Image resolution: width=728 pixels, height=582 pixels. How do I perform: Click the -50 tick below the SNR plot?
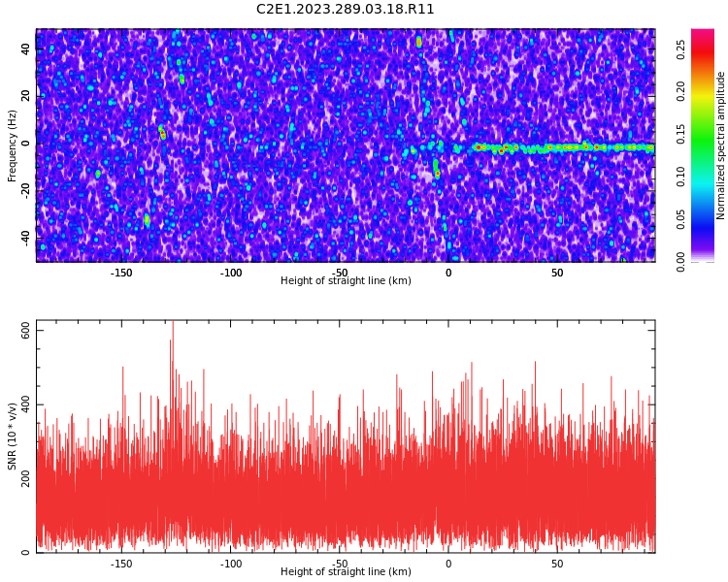click(341, 564)
